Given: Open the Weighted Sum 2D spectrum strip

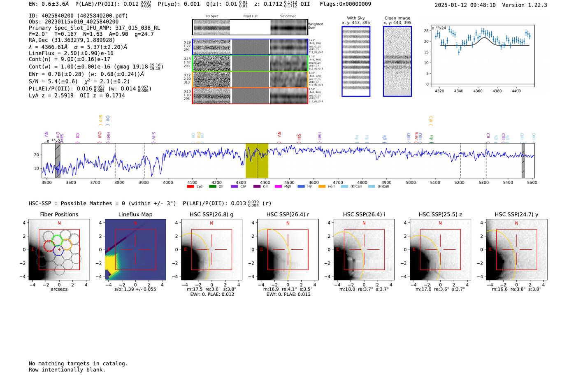Looking at the screenshot, I should click(250, 27).
